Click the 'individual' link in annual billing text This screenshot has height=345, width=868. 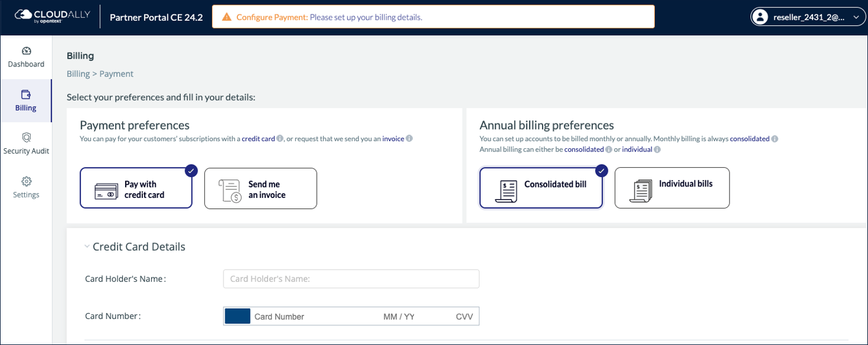pyautogui.click(x=637, y=149)
